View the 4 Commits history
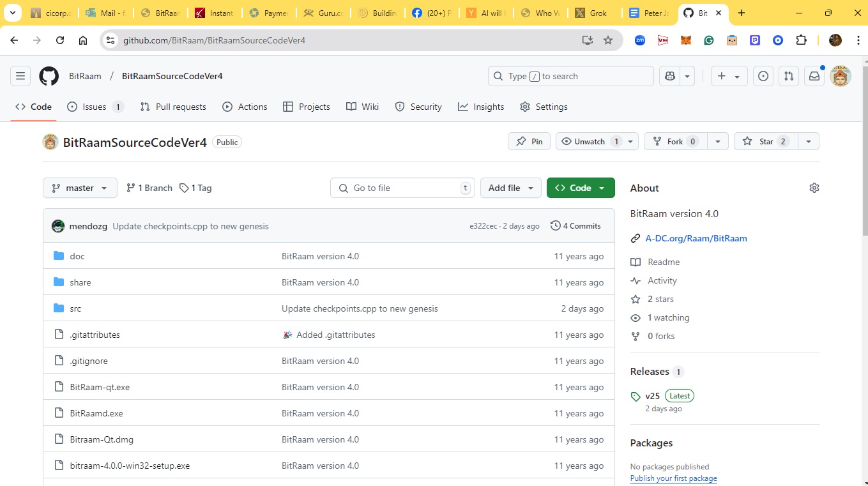The image size is (868, 486). coord(575,226)
